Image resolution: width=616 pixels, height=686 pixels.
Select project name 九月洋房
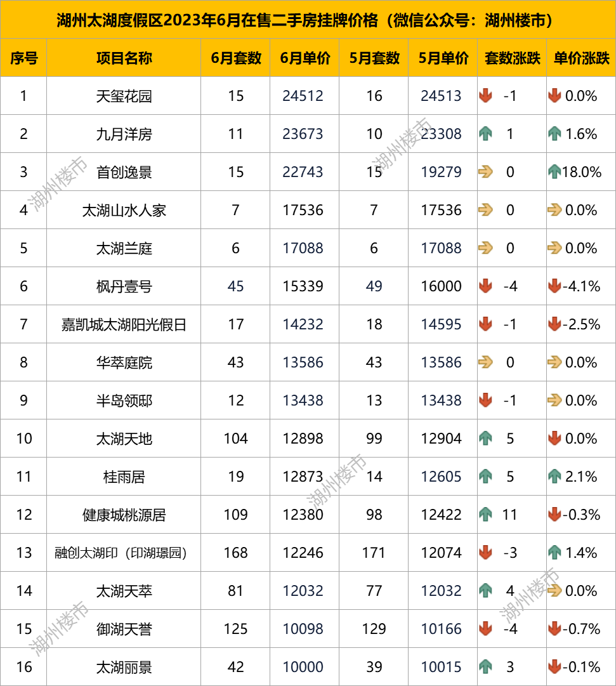pos(124,134)
